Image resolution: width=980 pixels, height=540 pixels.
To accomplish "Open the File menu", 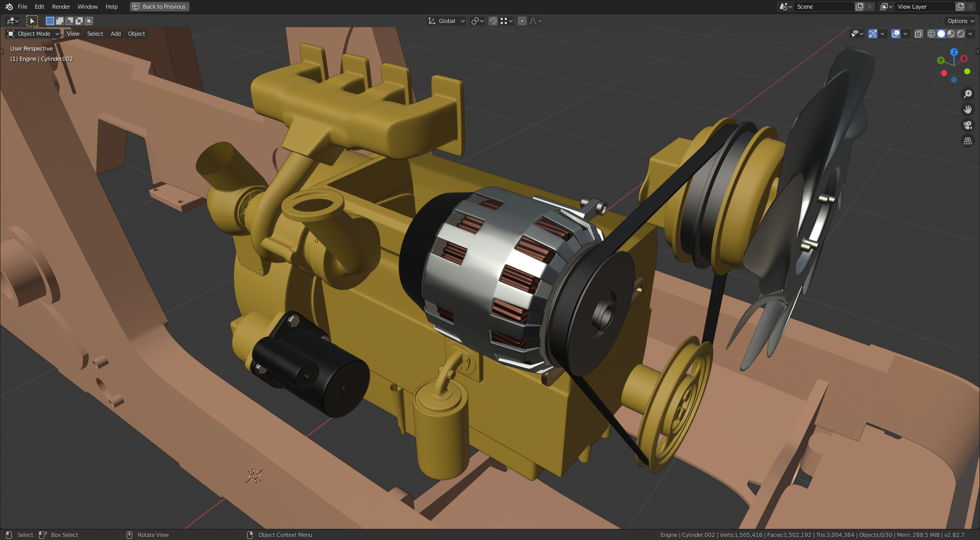I will click(22, 7).
